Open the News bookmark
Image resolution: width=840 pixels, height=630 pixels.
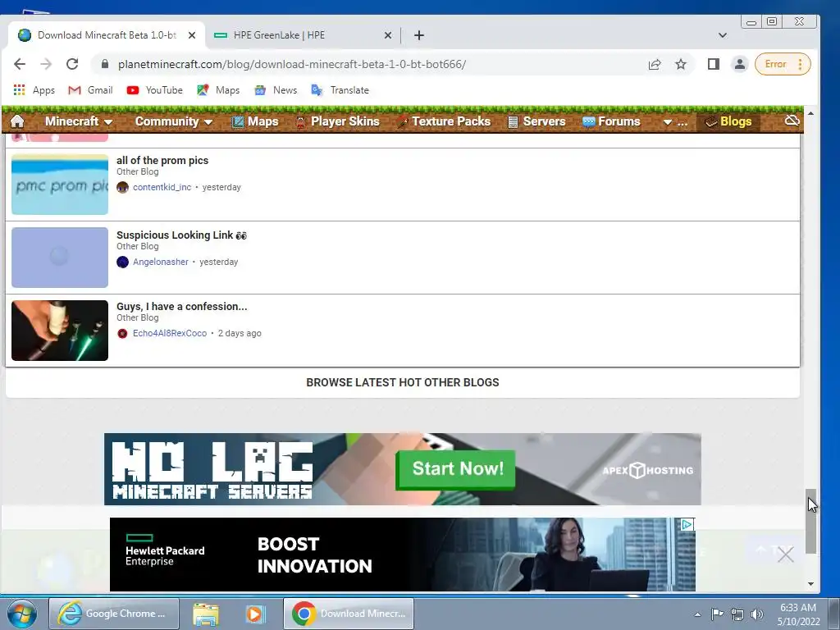click(276, 90)
